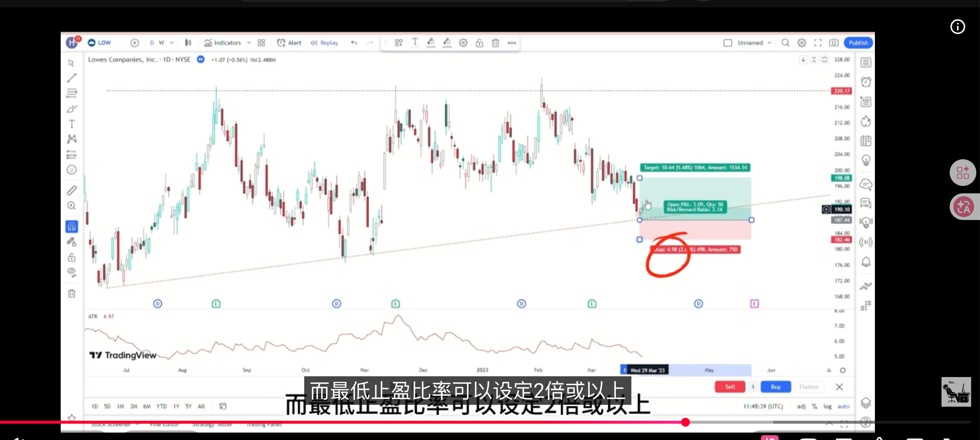This screenshot has height=440, width=980.
Task: Open the line color tool in floating toolbar
Action: 431,43
